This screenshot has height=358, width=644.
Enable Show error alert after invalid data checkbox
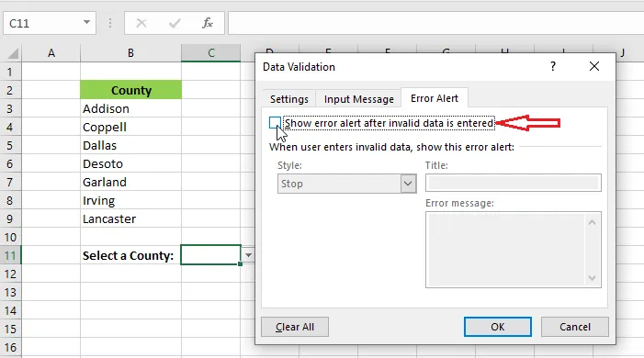click(x=275, y=123)
